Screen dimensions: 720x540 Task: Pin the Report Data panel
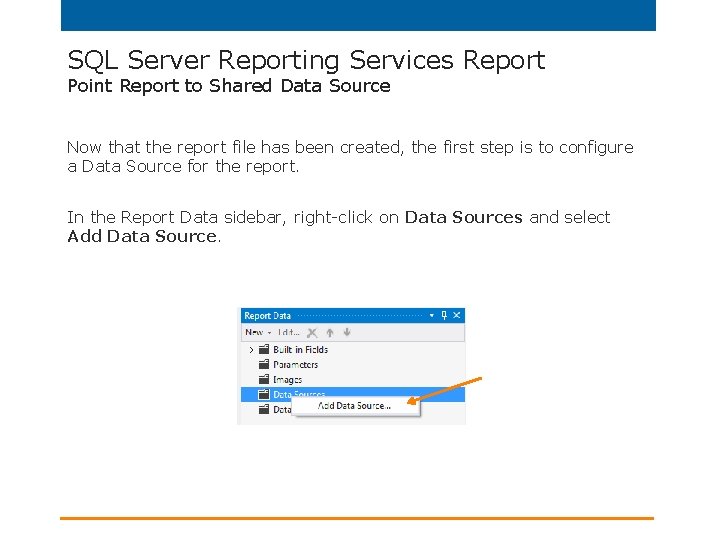click(x=445, y=315)
